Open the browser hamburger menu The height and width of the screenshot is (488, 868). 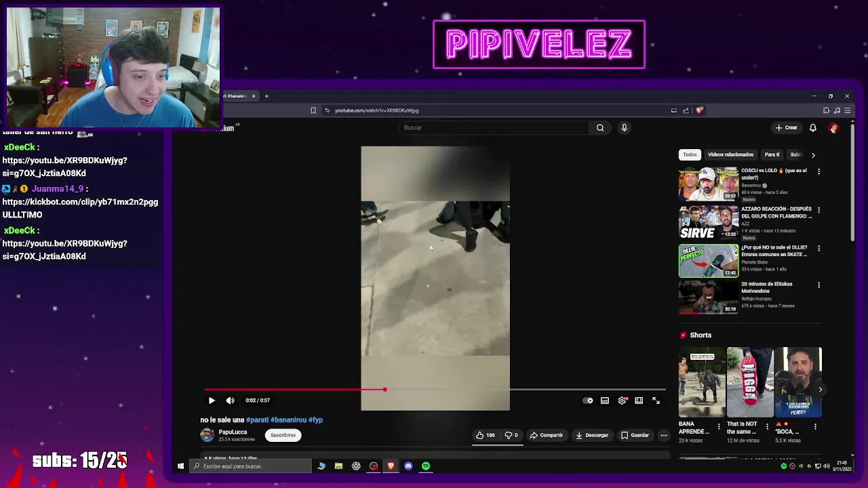847,110
